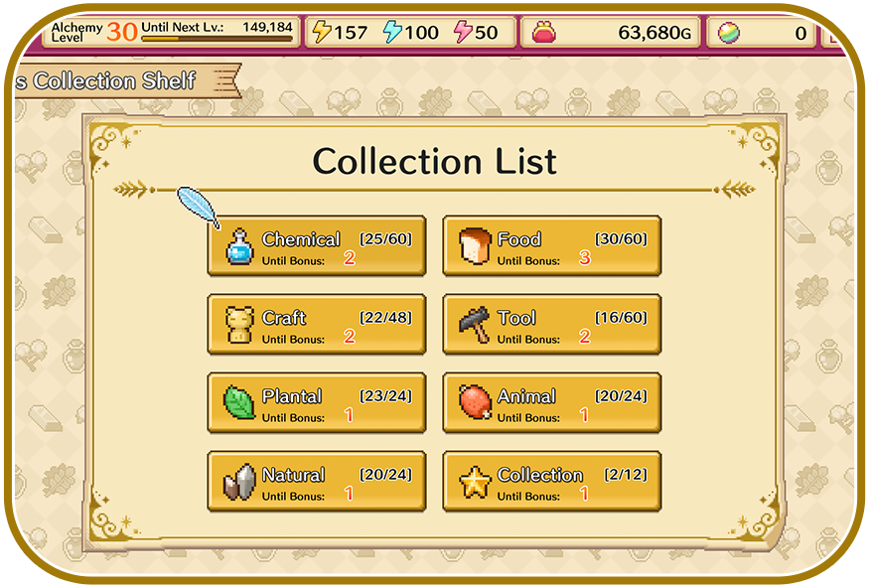Screen dimensions: 869x588
Task: Click the red coin purse icon
Action: [x=543, y=32]
